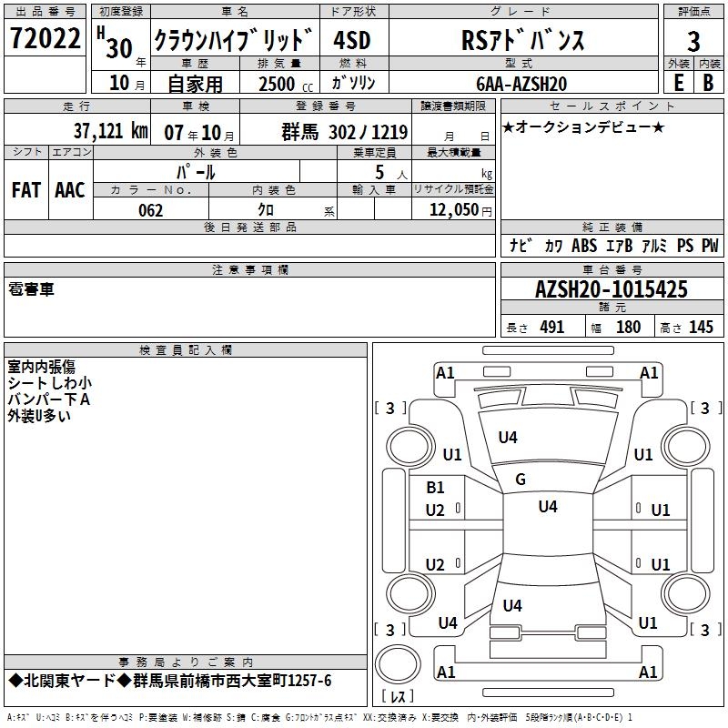Click the grade "RSアドバンス"
This screenshot has width=728, height=728.
pos(522,40)
